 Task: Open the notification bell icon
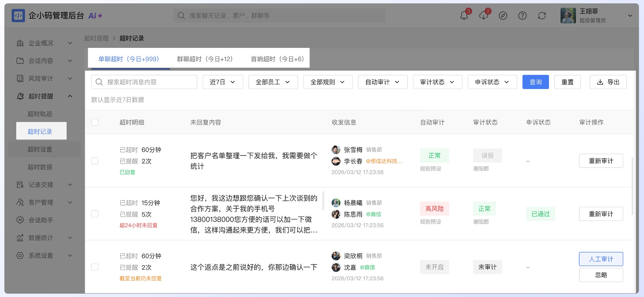coord(464,16)
